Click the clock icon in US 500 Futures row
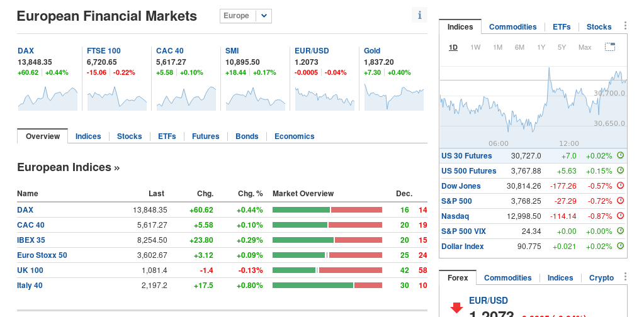This screenshot has width=644, height=317. tap(621, 170)
